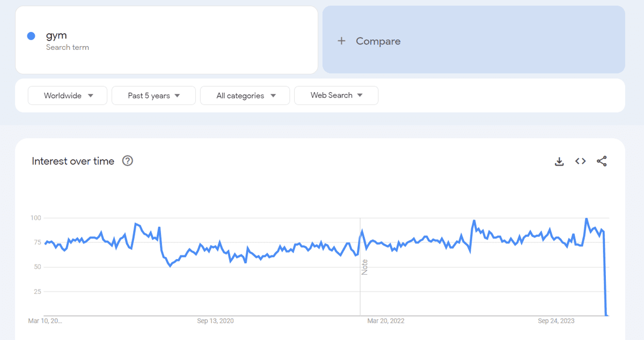Click the Mar 20, 2022 axis label
This screenshot has height=340, width=644.
coord(386,321)
